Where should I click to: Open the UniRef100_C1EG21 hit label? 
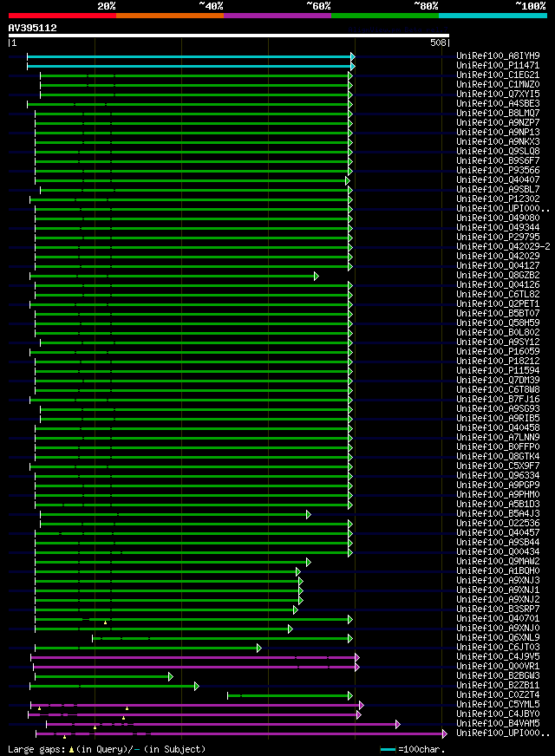point(498,75)
